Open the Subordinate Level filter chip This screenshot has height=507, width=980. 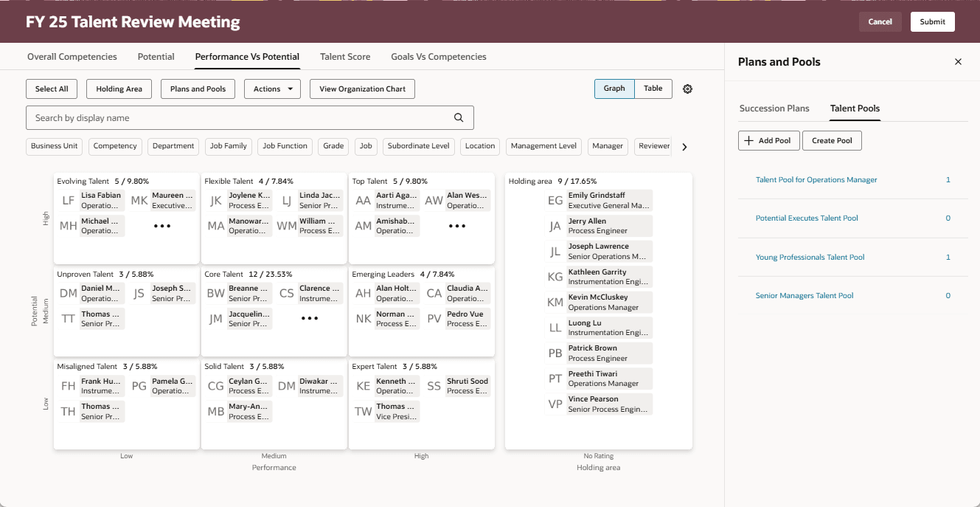[x=419, y=146]
